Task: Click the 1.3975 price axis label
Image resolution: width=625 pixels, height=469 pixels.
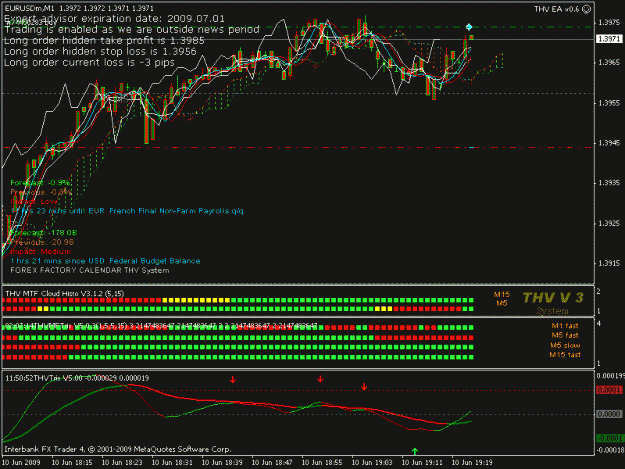Action: click(x=609, y=23)
